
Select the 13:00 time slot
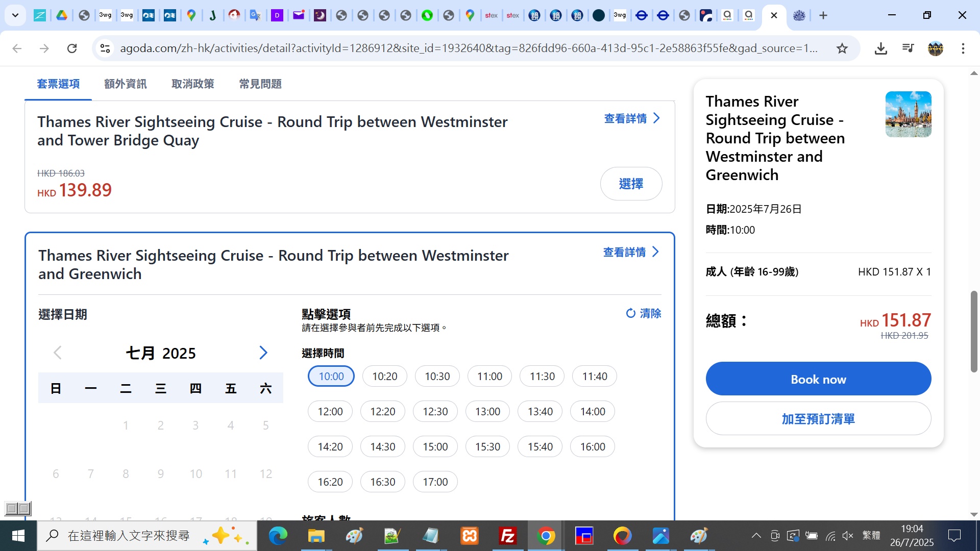[x=487, y=412]
